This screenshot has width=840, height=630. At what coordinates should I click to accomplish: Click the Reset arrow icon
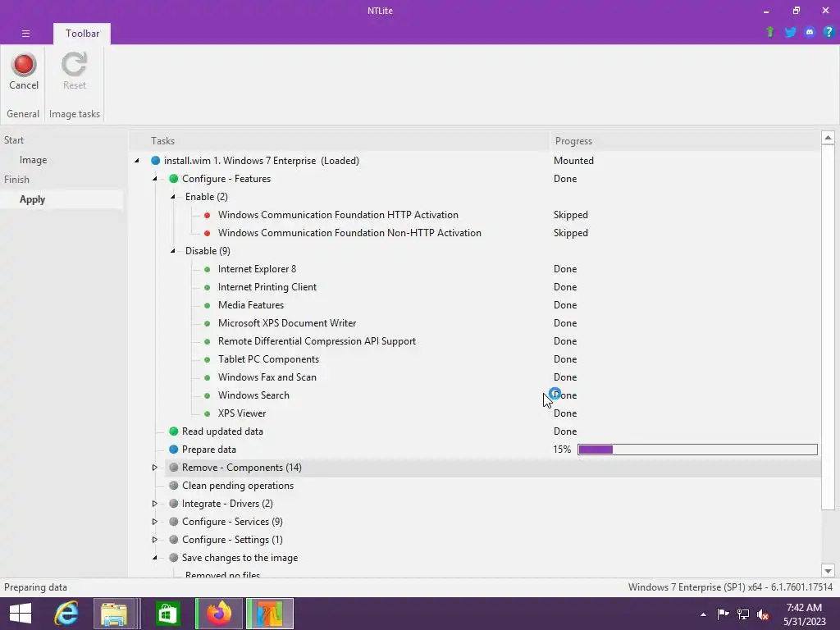click(74, 64)
